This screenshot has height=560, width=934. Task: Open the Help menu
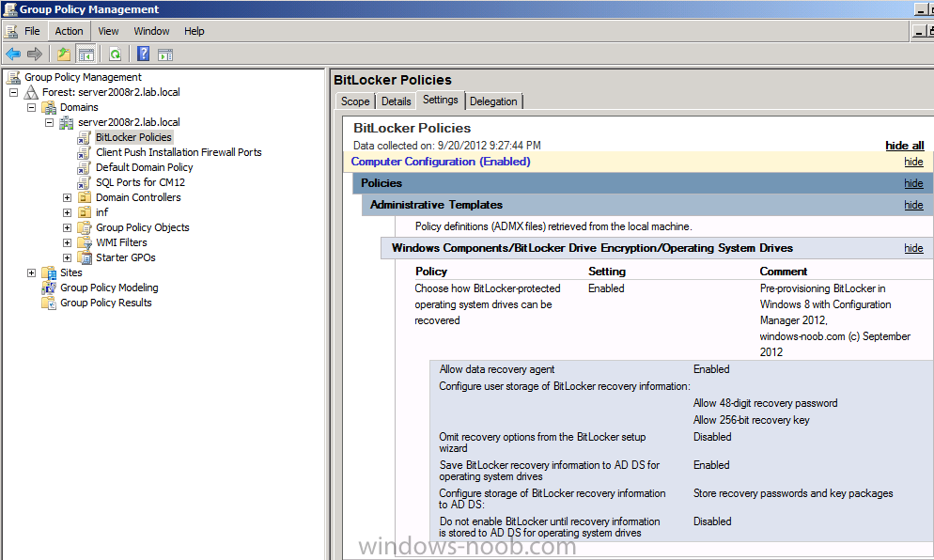(195, 31)
